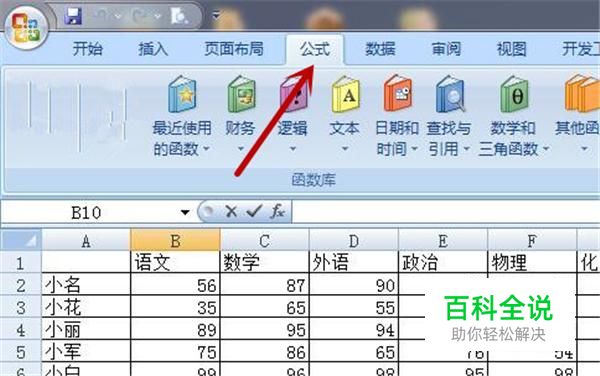Viewport: 600px width, 376px height.
Task: Expand the 财务 dropdown arrow
Action: pyautogui.click(x=241, y=148)
